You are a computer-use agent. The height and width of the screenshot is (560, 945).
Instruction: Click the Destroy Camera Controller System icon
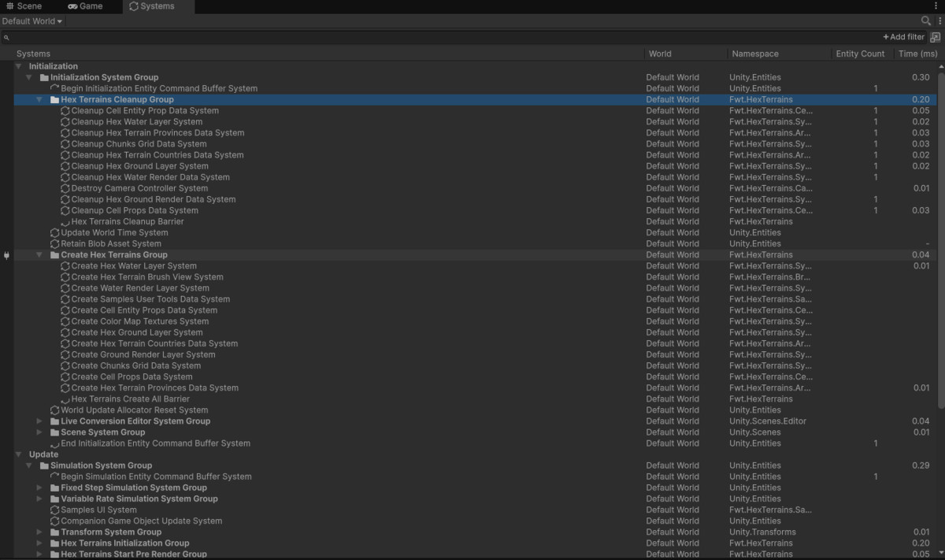(65, 189)
